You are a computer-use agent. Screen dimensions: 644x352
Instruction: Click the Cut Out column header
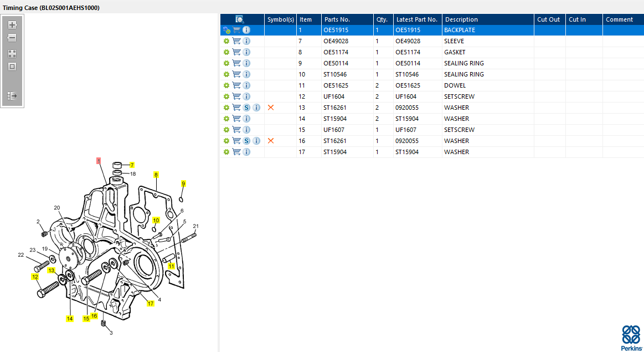pyautogui.click(x=549, y=19)
